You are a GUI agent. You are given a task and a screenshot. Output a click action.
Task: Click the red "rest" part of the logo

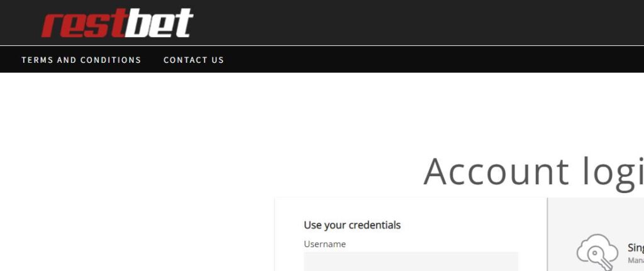coord(84,25)
